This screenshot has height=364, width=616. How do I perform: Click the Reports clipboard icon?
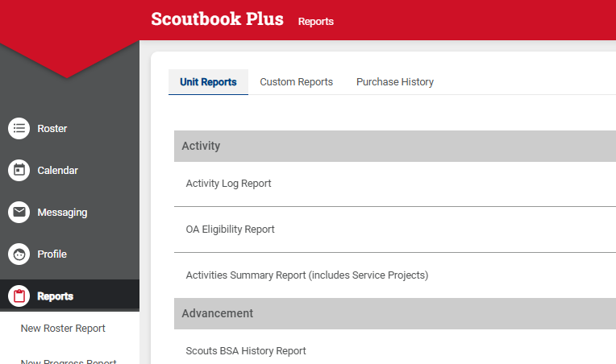click(x=19, y=296)
